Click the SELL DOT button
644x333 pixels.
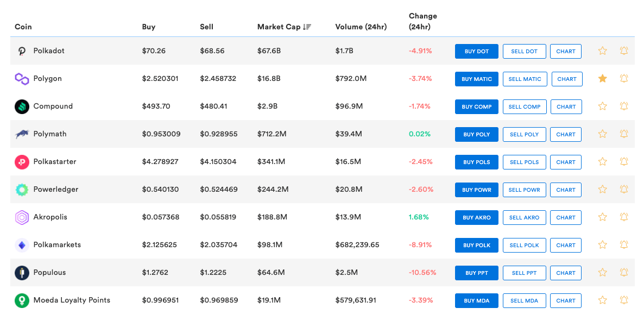pos(525,52)
